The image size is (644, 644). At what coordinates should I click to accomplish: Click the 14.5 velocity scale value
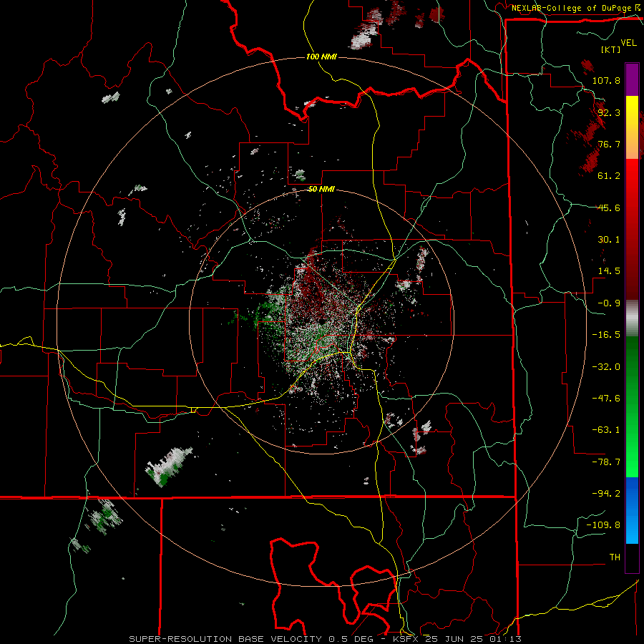609,271
